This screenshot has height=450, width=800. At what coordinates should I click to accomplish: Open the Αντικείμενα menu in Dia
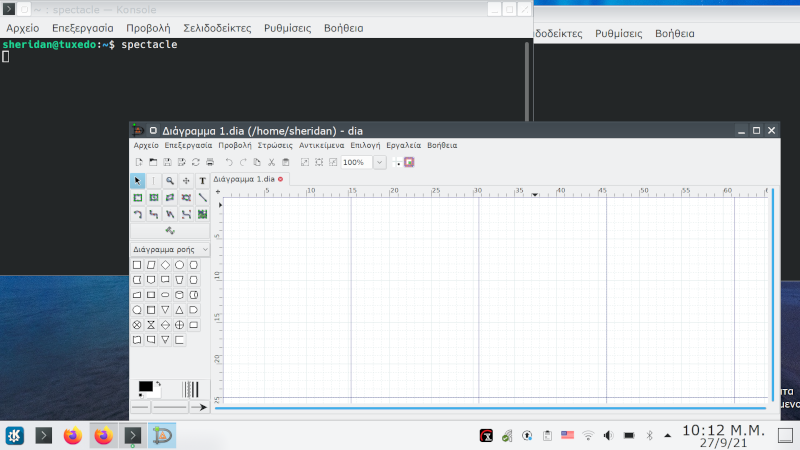point(321,145)
